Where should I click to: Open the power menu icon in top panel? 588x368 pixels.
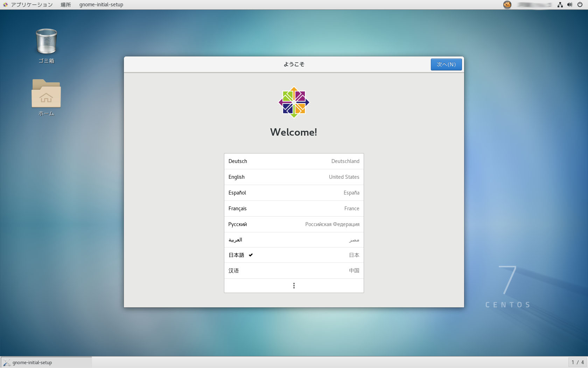[580, 5]
